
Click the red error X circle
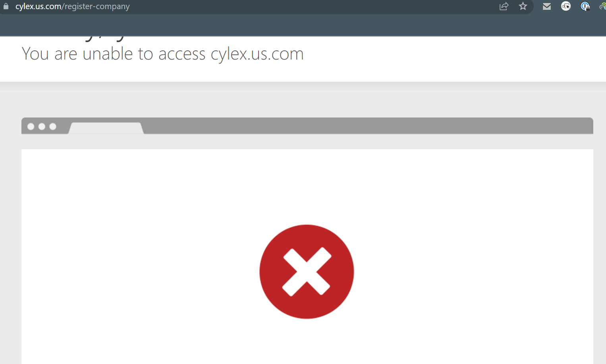click(x=307, y=272)
